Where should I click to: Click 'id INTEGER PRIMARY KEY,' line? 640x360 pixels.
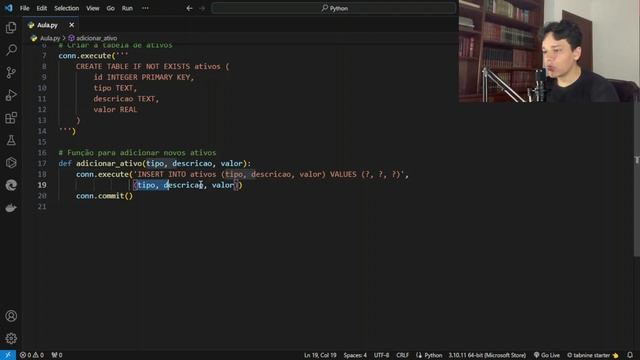[x=144, y=77]
